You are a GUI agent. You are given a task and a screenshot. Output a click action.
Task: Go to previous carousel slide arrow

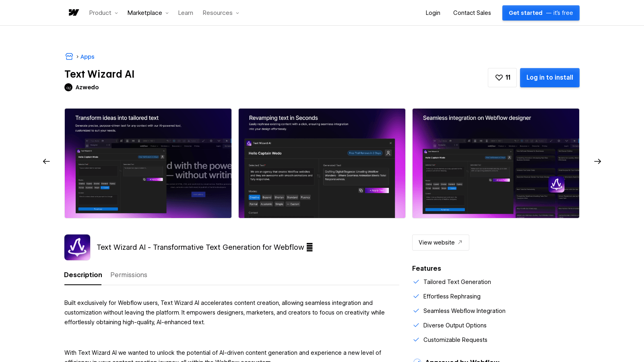(x=46, y=161)
